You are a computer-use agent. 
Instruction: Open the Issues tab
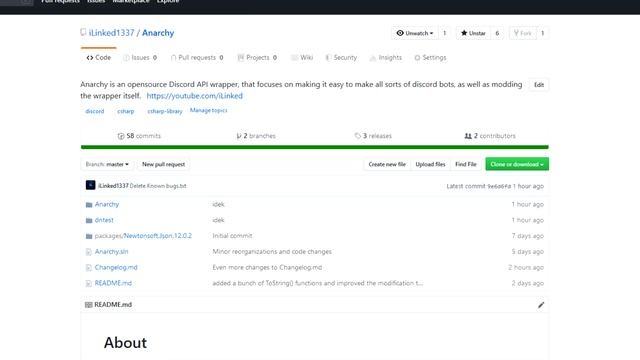140,58
